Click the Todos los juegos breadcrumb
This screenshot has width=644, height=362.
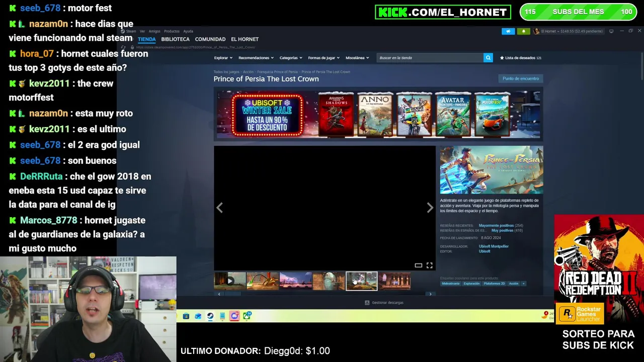[x=226, y=72]
